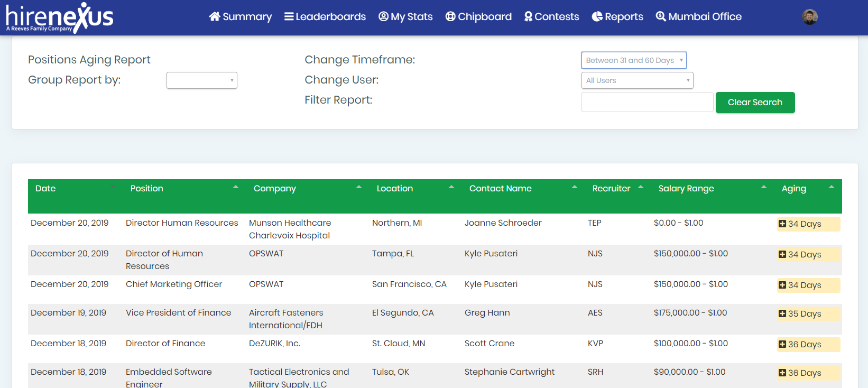
Task: Click Director Human Resources position cell
Action: click(182, 223)
